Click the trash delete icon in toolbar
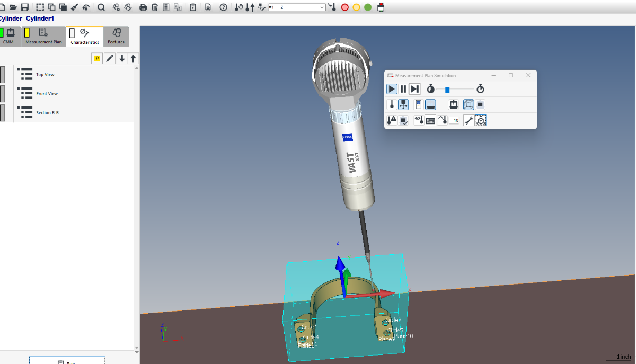 pyautogui.click(x=155, y=7)
